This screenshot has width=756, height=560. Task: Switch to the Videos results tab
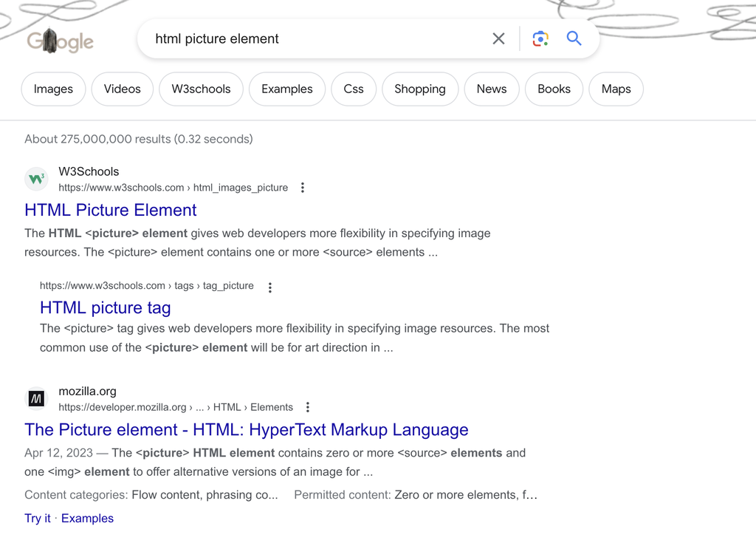[122, 89]
